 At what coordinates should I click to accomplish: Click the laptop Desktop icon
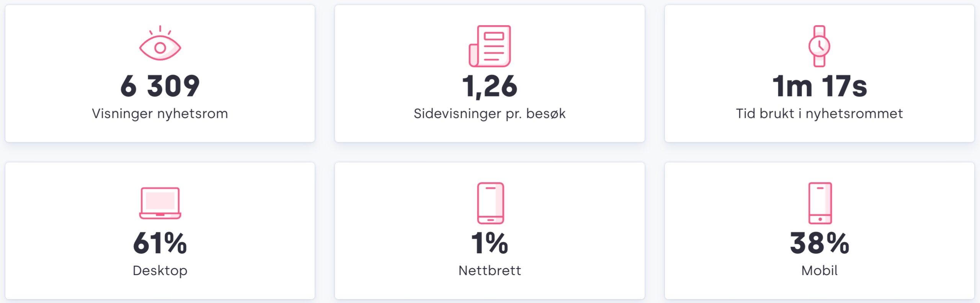click(x=160, y=203)
